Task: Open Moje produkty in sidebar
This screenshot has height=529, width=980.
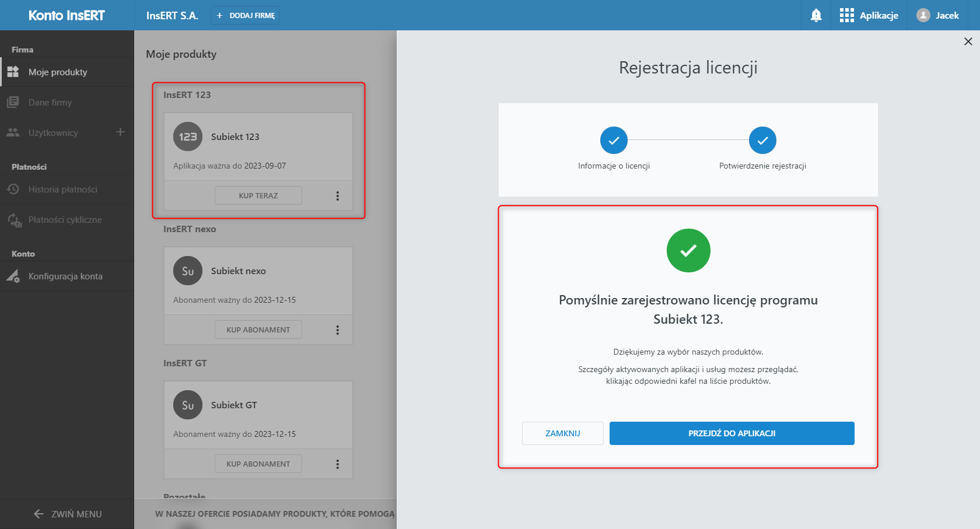Action: [67, 72]
